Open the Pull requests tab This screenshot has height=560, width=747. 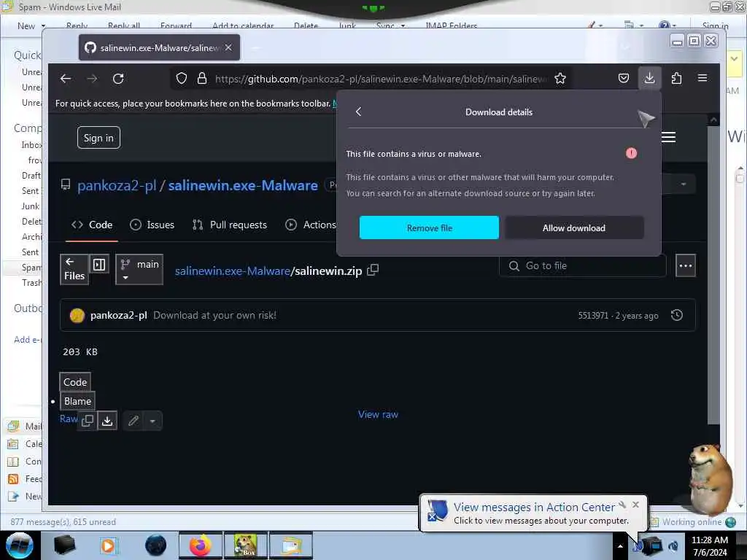(230, 225)
